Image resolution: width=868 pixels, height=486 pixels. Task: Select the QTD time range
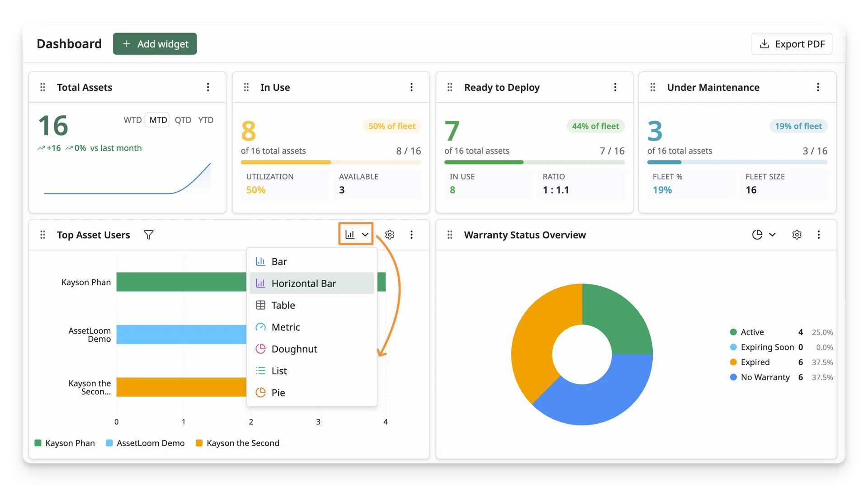tap(183, 120)
